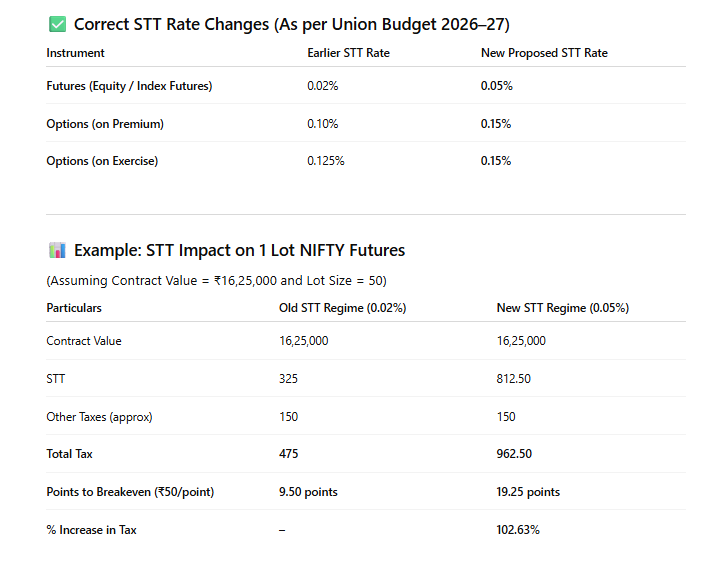Click the 'New Proposed STT Rate' header
This screenshot has height=565, width=715.
point(544,53)
